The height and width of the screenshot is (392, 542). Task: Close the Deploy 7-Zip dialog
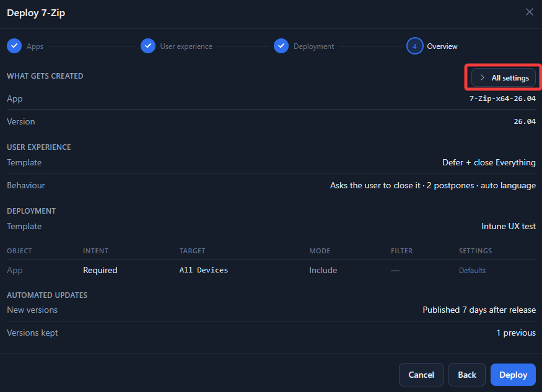[x=529, y=12]
